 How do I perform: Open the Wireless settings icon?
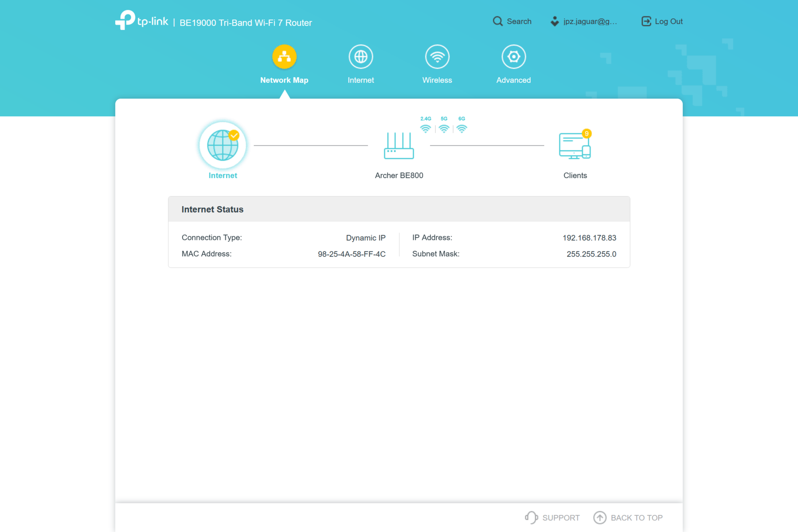pos(437,57)
